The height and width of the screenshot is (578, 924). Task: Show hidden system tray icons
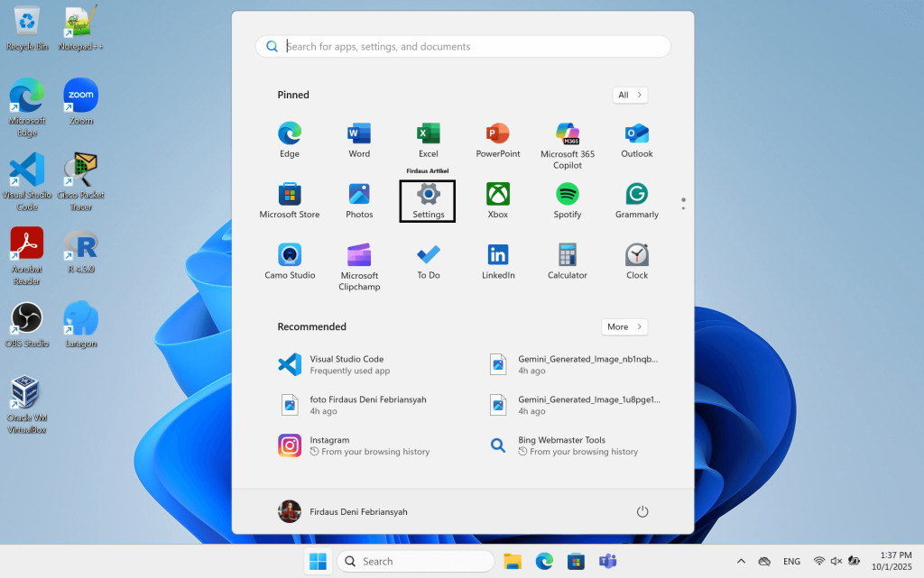click(x=741, y=561)
